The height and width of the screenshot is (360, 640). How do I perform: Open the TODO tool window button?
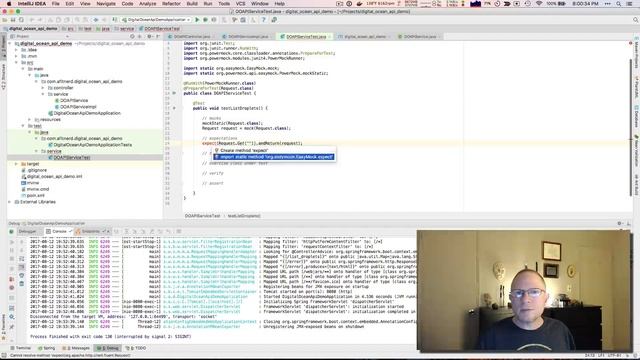pyautogui.click(x=136, y=348)
